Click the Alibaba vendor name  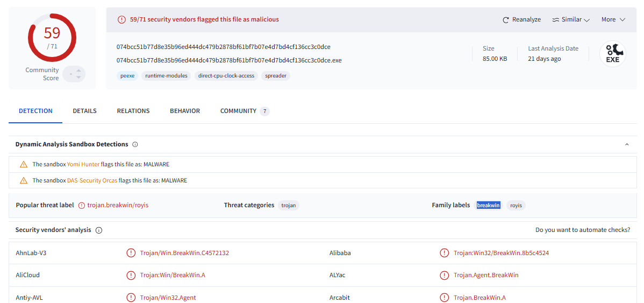[340, 253]
